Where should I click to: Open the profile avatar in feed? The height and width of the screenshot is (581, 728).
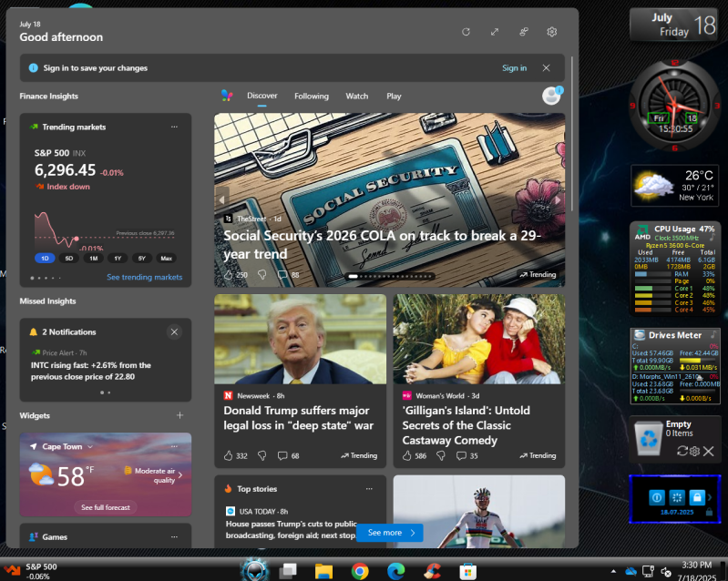pyautogui.click(x=551, y=96)
